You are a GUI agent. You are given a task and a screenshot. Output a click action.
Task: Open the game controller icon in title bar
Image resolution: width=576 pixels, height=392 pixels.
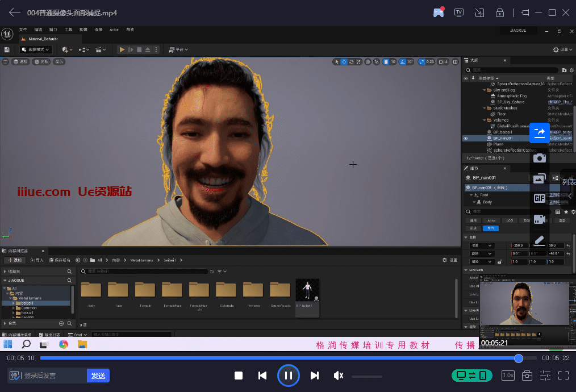[x=439, y=12]
